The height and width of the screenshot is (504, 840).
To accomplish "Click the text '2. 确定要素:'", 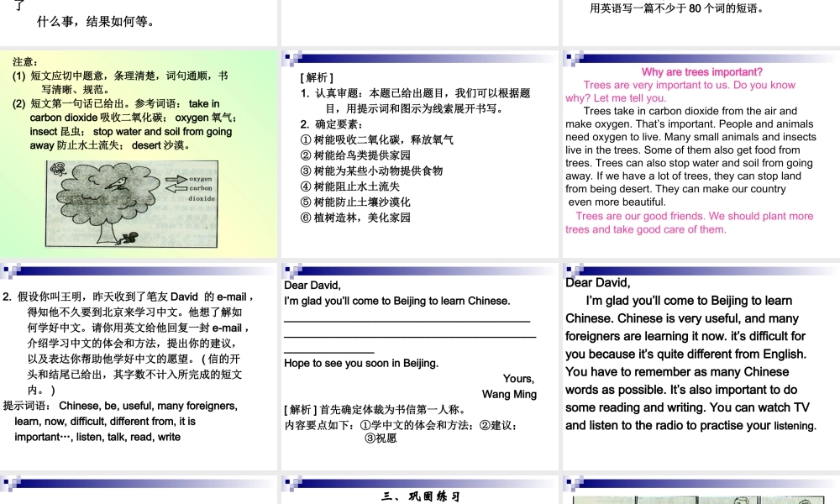I will tap(332, 124).
